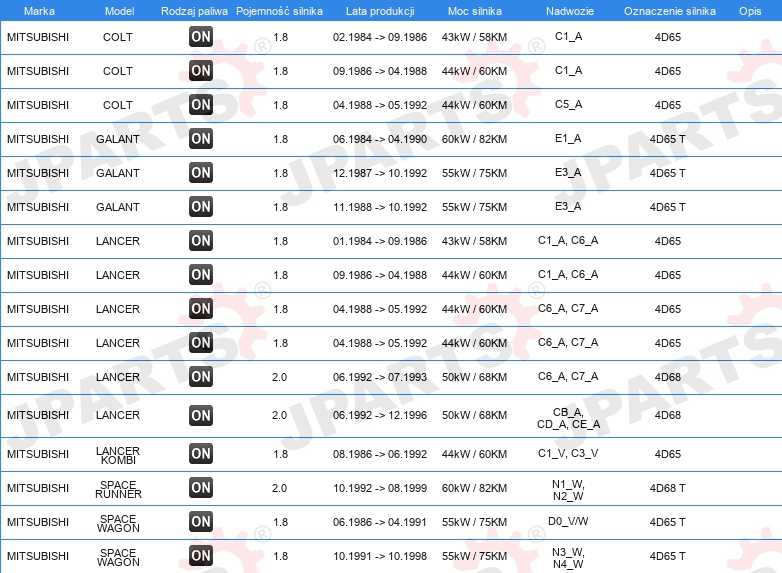Click ON fuel icon in LANCER 06.1992 -> 07.1993 row
Screen dimensions: 782x573
click(x=201, y=377)
